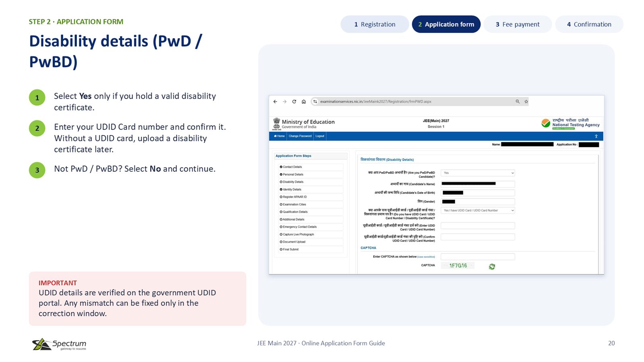Bookmark the page with the star icon

(526, 102)
